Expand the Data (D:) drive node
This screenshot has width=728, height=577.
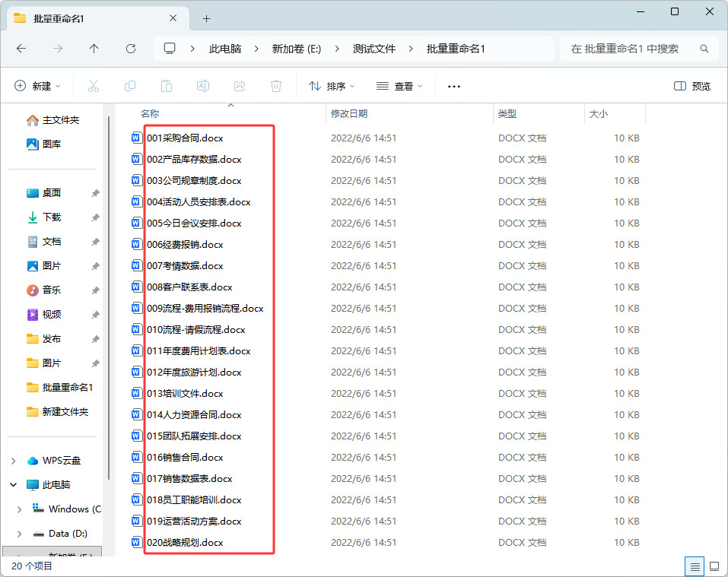coord(19,534)
